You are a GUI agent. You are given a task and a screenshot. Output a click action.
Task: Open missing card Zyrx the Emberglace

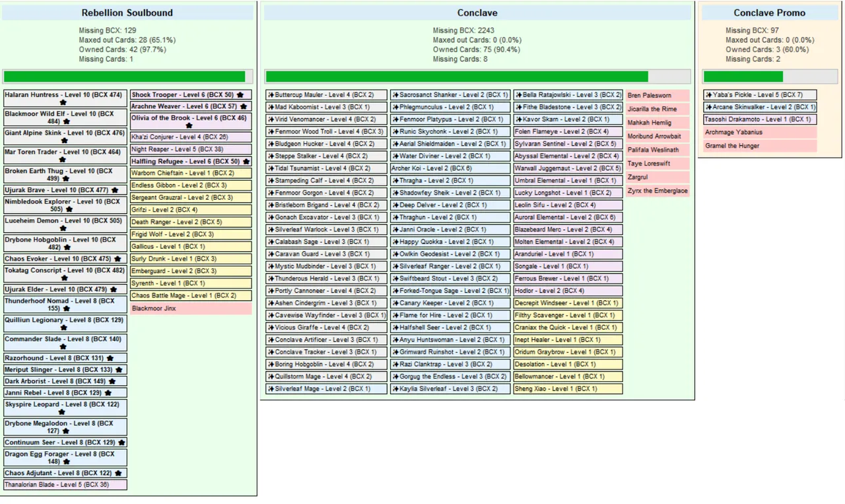[658, 191]
